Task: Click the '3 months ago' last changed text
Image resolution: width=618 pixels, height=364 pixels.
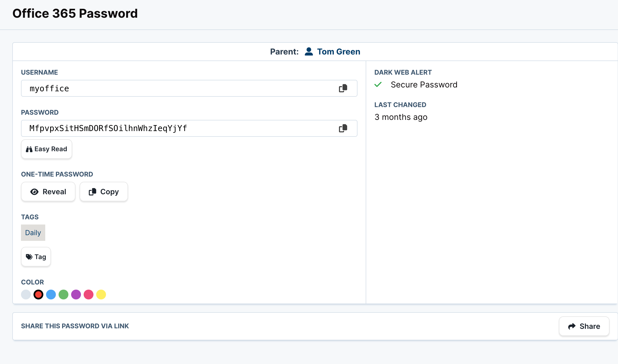Action: pyautogui.click(x=401, y=117)
